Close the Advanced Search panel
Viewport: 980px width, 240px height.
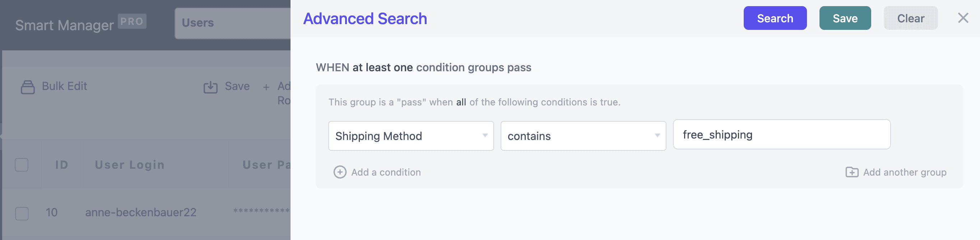click(963, 18)
